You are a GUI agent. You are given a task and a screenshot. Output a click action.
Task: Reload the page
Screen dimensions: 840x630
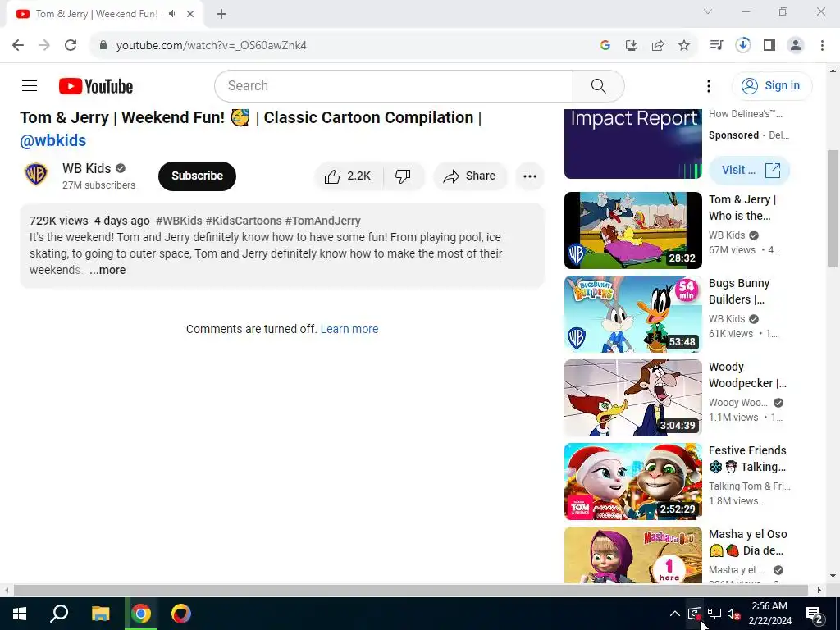click(x=71, y=45)
